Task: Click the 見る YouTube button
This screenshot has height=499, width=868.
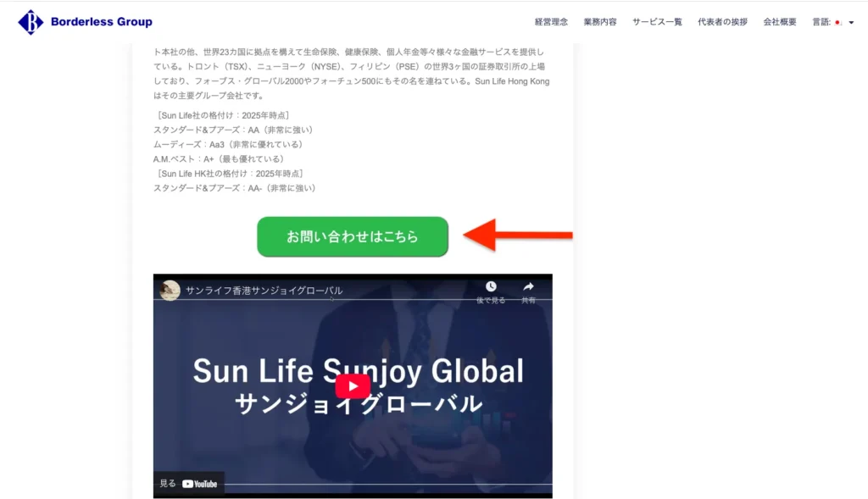Action: 189,484
